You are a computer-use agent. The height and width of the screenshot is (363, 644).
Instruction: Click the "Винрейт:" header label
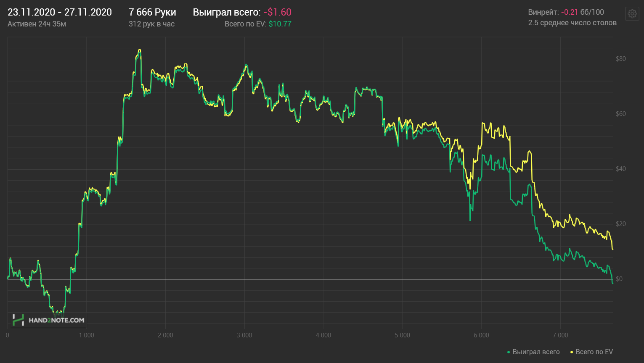pyautogui.click(x=543, y=12)
